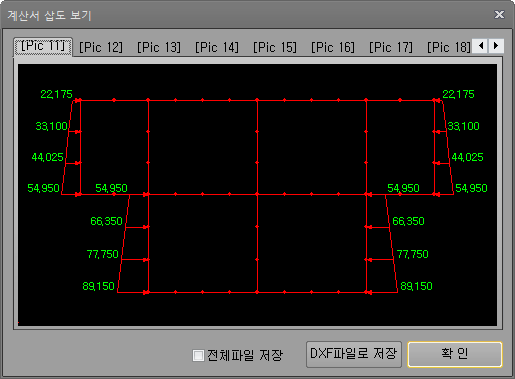The width and height of the screenshot is (515, 379).
Task: Click the left 44,025 value
Action: (47, 157)
